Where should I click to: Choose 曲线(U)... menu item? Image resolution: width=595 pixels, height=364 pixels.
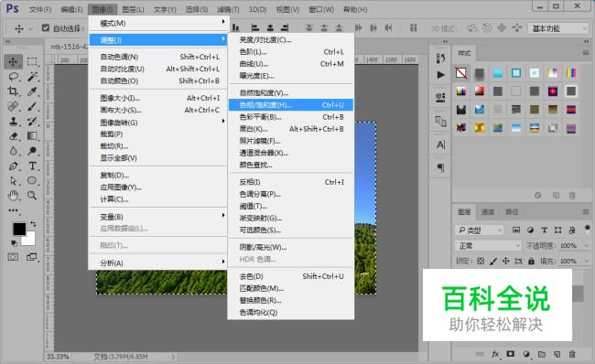tap(291, 64)
